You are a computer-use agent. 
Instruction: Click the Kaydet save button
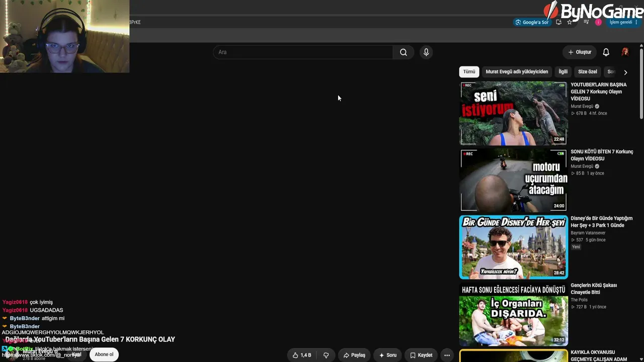click(x=421, y=355)
